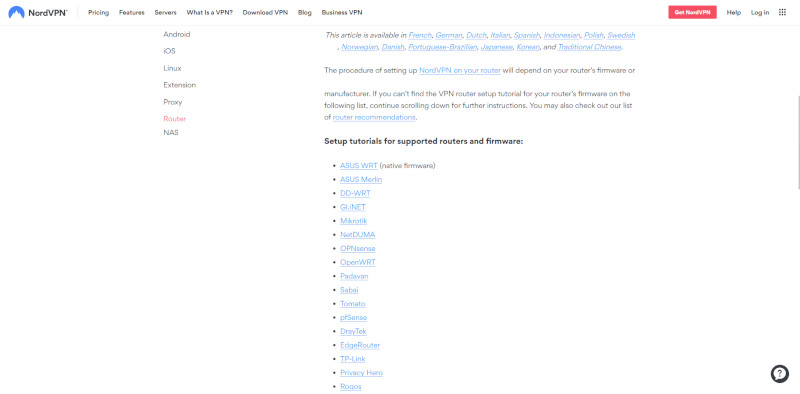Select iOS in the sidebar
The width and height of the screenshot is (800, 394).
(x=169, y=51)
